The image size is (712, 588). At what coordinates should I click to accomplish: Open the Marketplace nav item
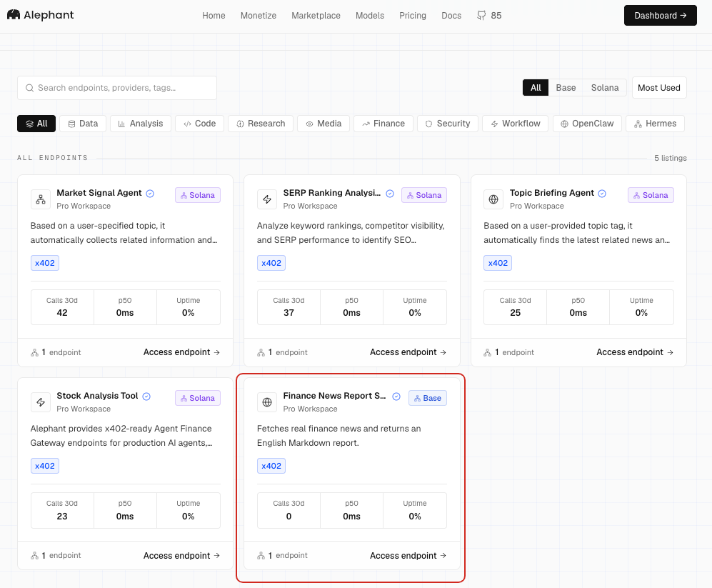[316, 16]
